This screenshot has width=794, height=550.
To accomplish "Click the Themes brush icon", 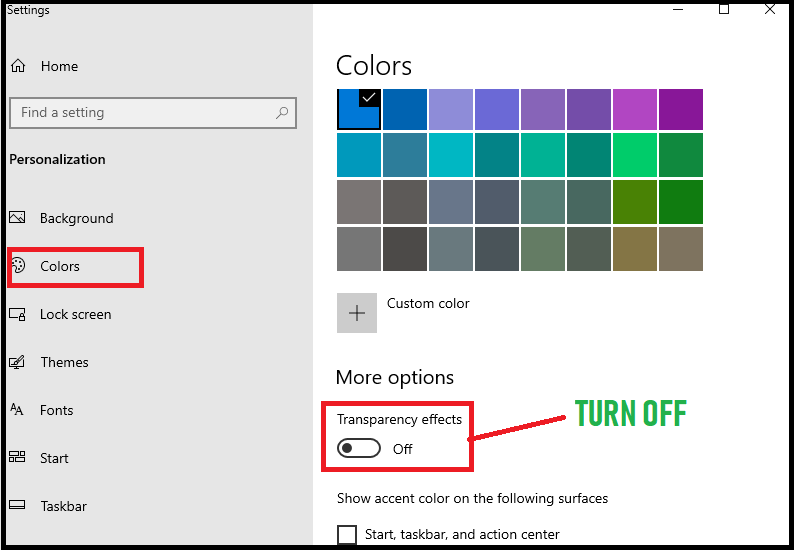I will point(17,362).
